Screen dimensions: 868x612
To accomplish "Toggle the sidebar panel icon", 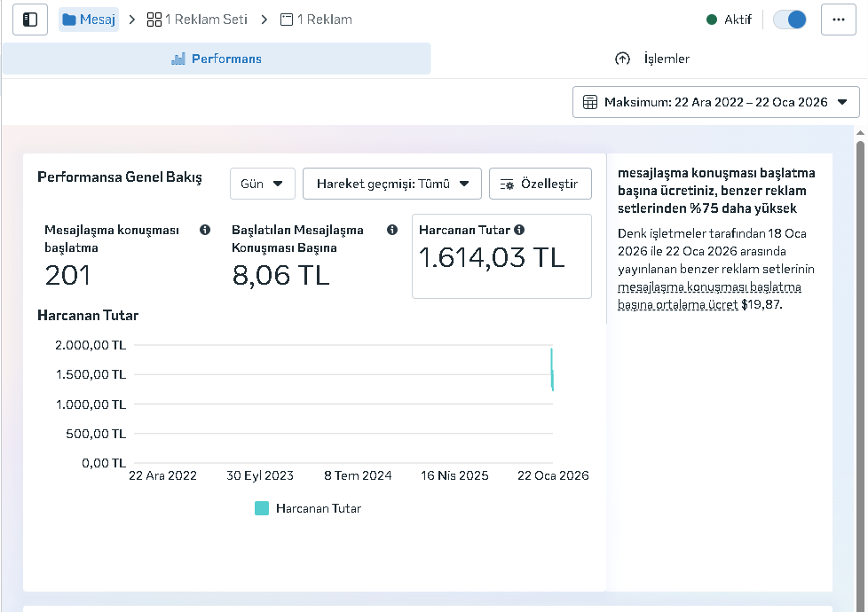I will 30,20.
